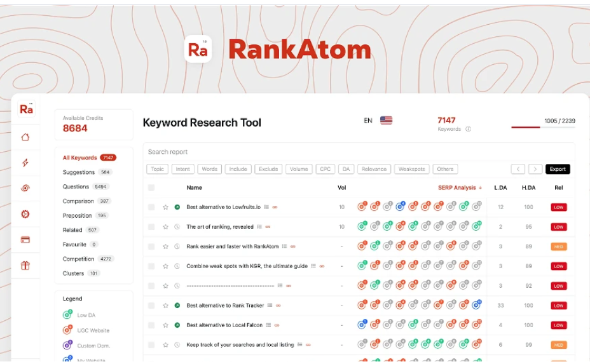Open the gear settings sidebar icon
The image size is (590, 364).
(x=25, y=214)
